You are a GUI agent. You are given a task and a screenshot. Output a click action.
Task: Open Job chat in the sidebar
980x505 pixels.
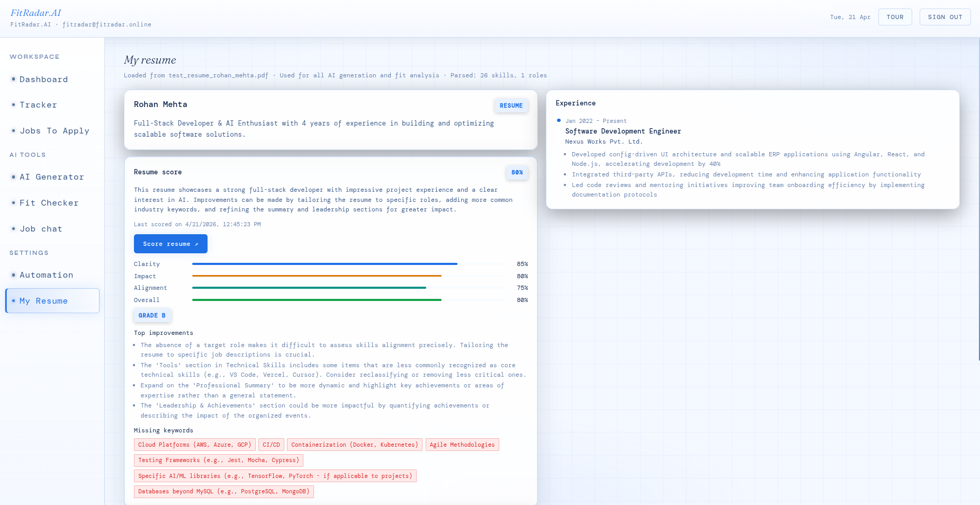[x=52, y=229]
